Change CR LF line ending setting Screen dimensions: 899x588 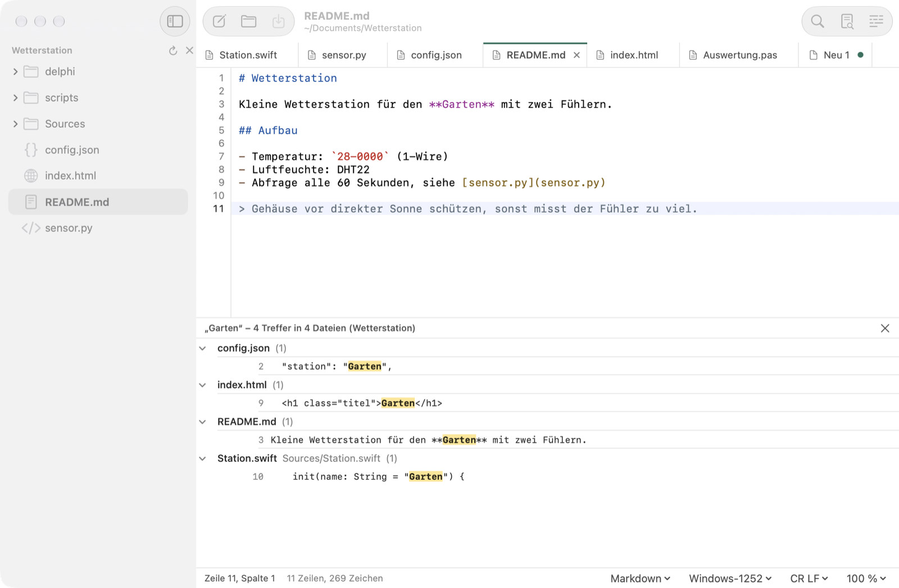coord(809,578)
